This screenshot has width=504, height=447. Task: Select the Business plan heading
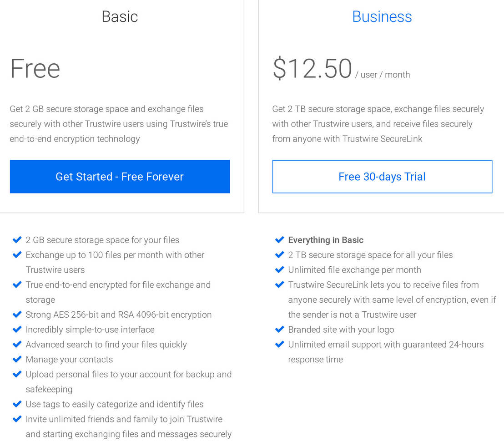coord(382,16)
